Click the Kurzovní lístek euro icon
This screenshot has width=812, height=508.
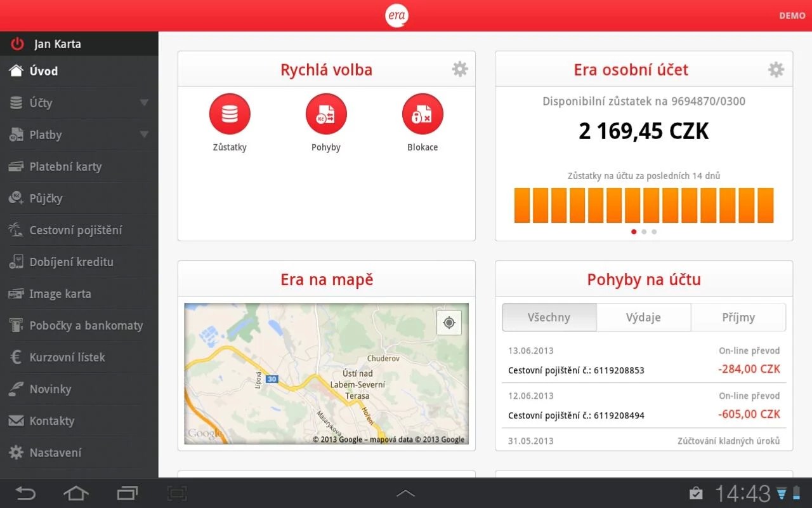pyautogui.click(x=16, y=357)
